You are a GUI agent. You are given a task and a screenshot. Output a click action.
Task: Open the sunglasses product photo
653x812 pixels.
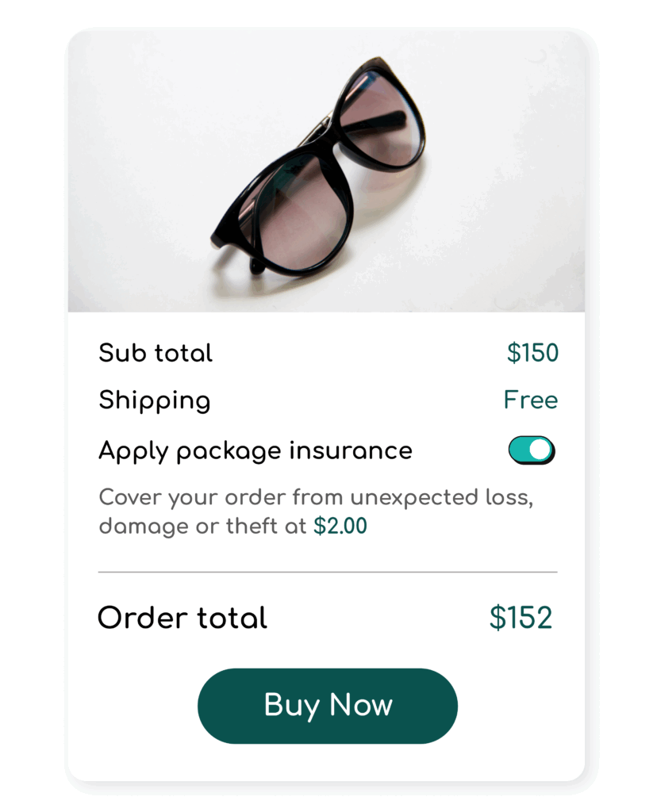pyautogui.click(x=326, y=170)
